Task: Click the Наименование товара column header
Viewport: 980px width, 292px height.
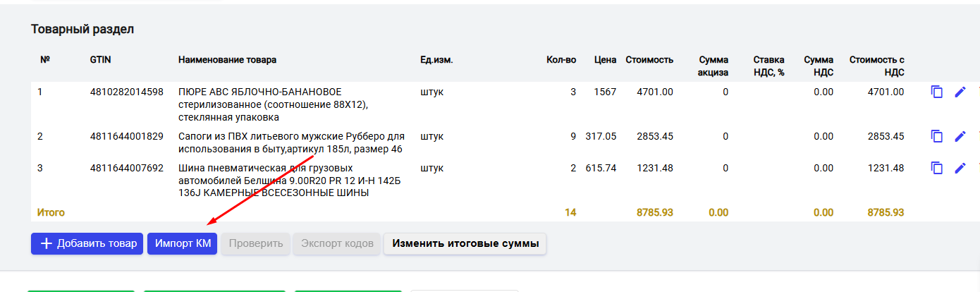Action: tap(228, 60)
